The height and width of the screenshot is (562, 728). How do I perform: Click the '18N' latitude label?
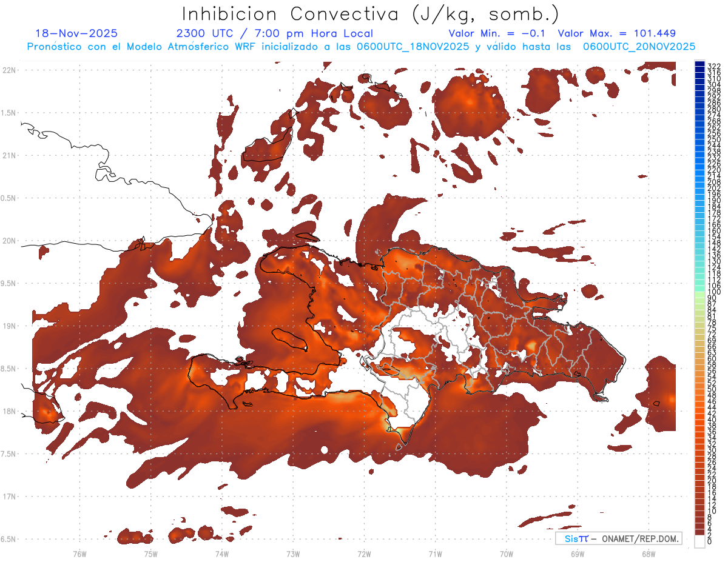9,411
